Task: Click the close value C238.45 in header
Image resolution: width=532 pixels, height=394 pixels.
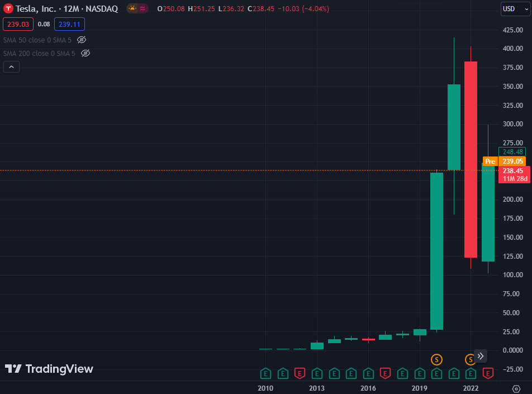Action: point(261,9)
